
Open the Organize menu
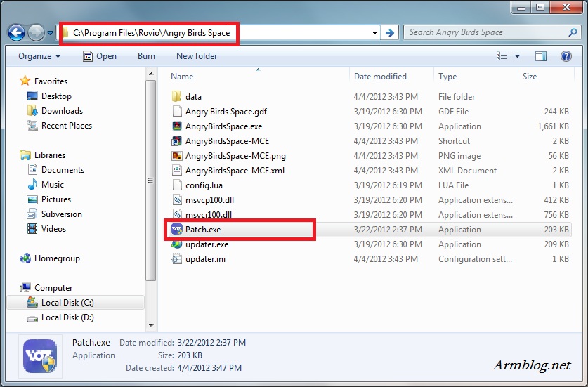pos(39,56)
